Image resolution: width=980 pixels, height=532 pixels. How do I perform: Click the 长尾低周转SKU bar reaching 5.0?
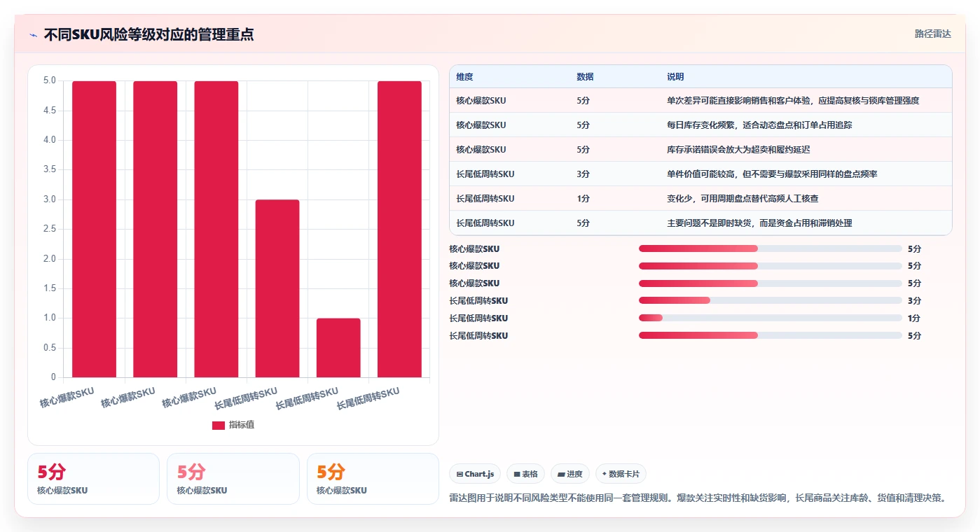coord(399,229)
